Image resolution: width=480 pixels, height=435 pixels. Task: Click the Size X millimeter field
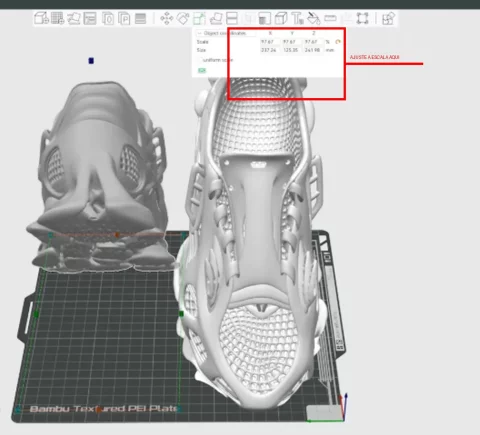click(269, 50)
